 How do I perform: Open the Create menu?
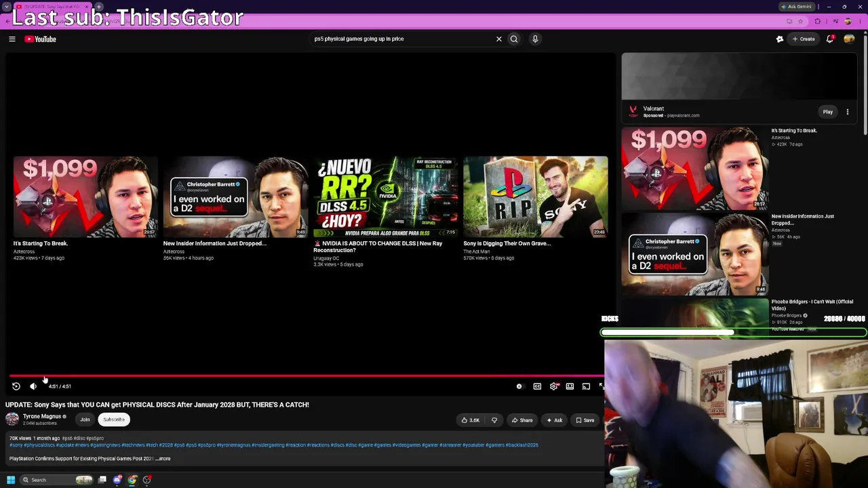pos(804,39)
